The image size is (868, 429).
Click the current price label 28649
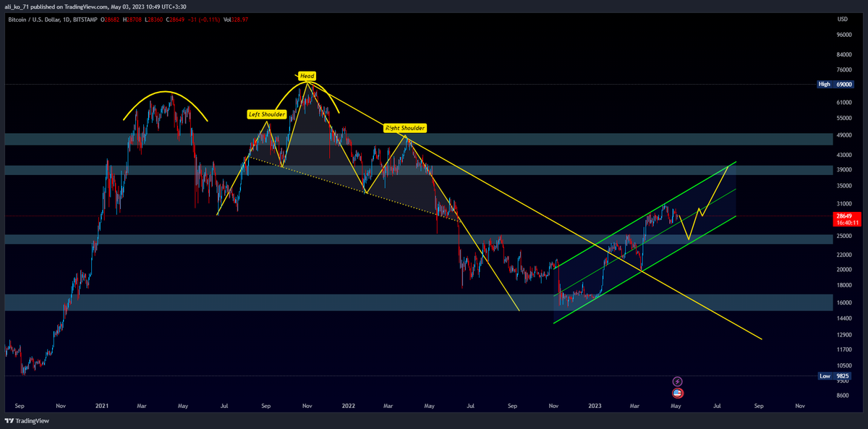(843, 216)
